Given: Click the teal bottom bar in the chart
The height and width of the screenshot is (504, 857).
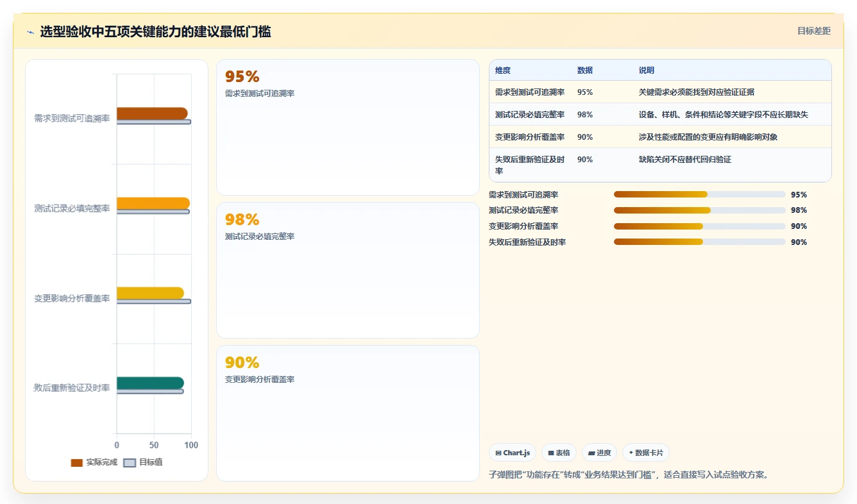Looking at the screenshot, I should (x=150, y=383).
